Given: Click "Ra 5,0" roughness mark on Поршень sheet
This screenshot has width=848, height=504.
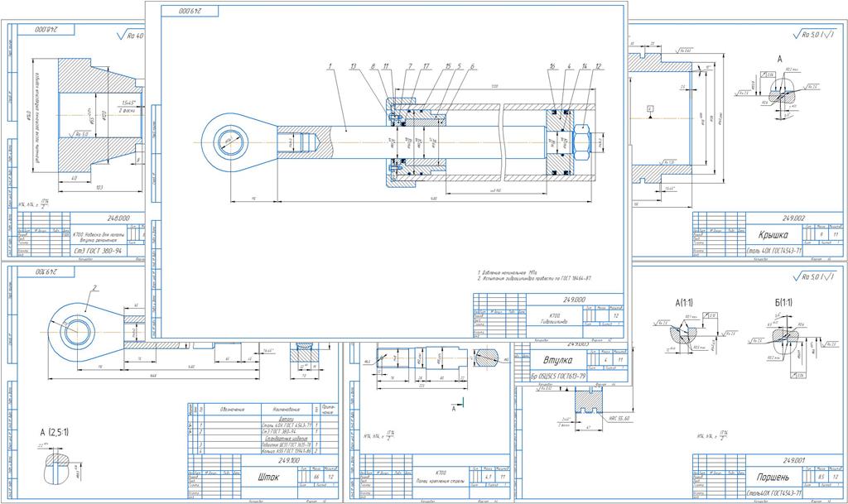Looking at the screenshot, I should (814, 277).
